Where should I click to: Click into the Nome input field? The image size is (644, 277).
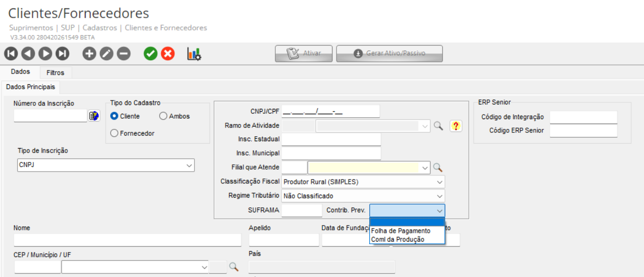(x=127, y=240)
